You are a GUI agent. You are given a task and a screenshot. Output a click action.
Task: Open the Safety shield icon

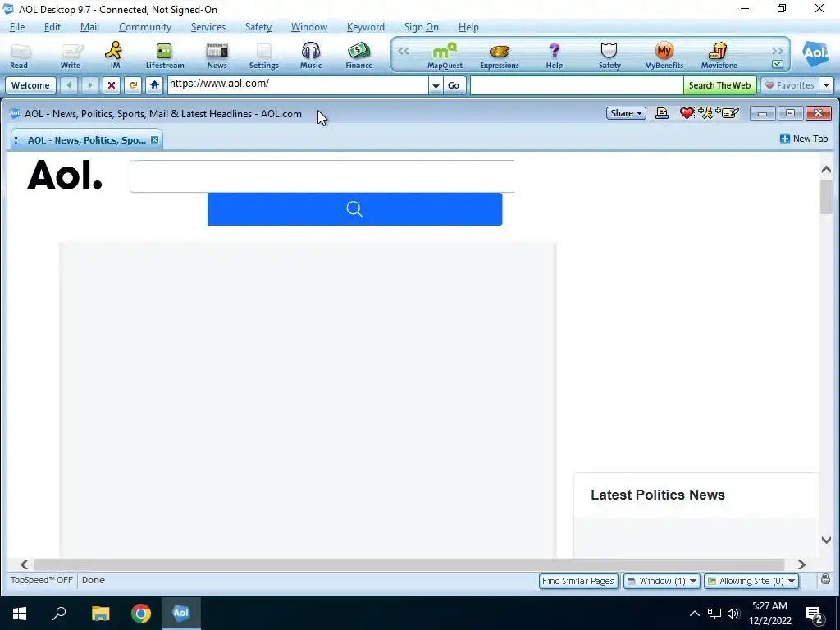[x=609, y=56]
